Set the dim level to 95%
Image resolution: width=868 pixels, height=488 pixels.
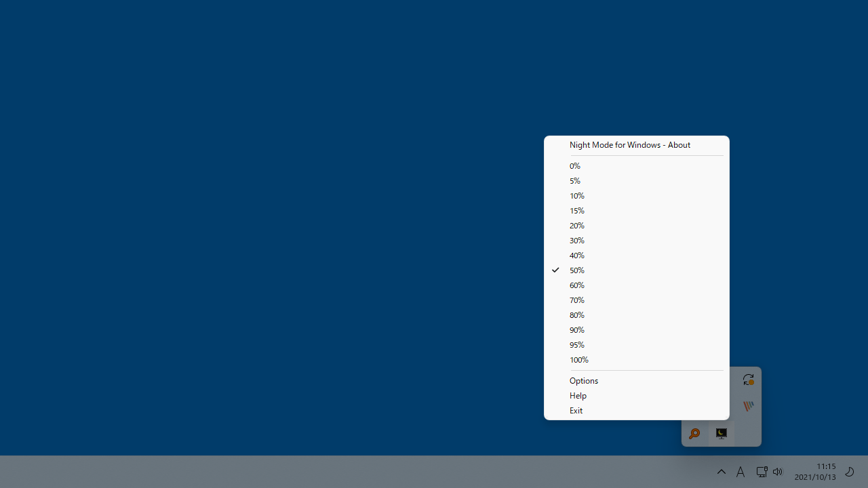click(636, 345)
